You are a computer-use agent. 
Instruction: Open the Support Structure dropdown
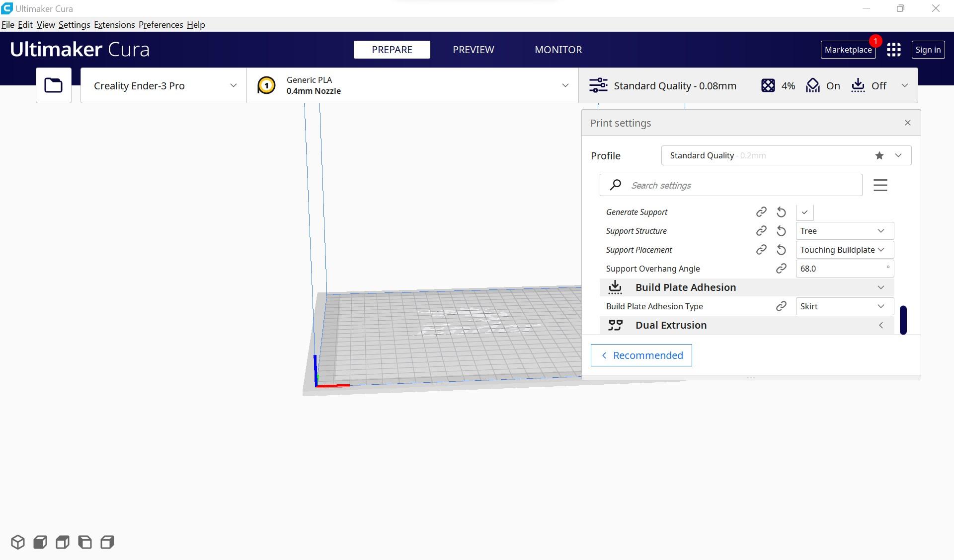point(844,231)
